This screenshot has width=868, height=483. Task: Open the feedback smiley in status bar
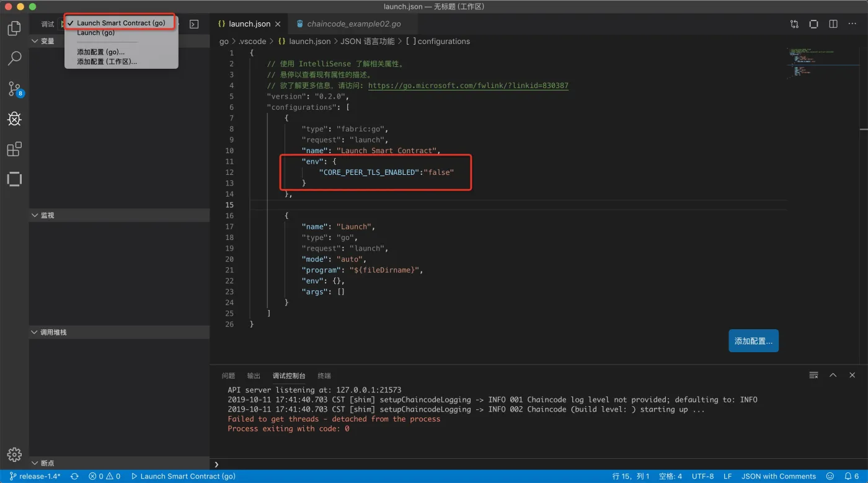pyautogui.click(x=830, y=476)
